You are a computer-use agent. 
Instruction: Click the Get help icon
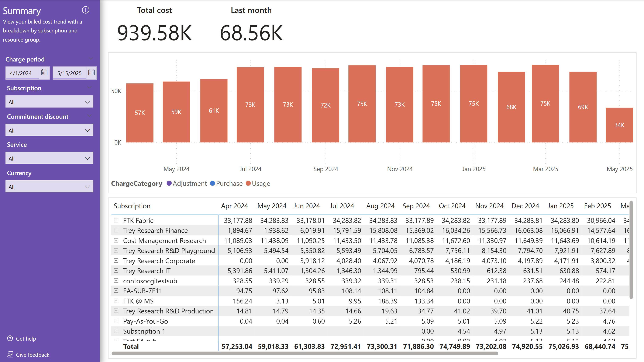point(10,338)
